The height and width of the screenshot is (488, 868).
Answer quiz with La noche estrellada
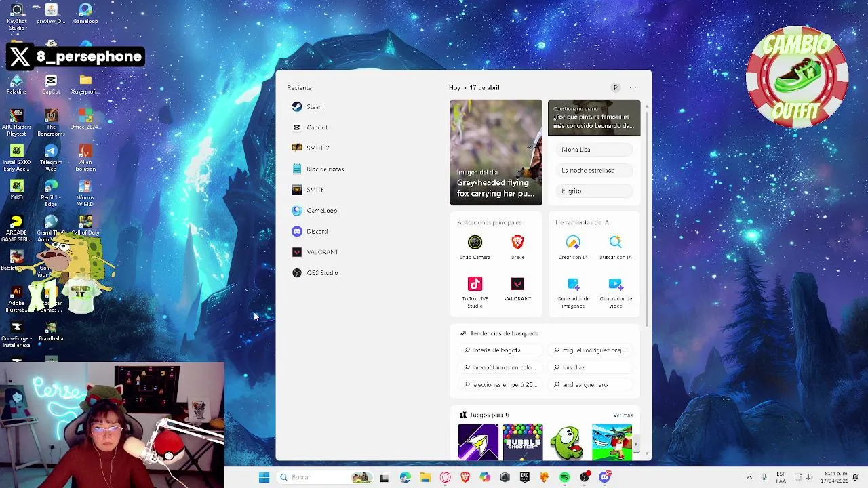click(594, 170)
